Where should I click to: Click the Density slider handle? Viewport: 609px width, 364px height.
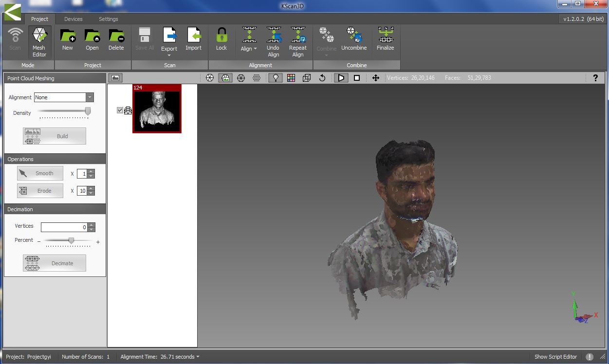click(88, 112)
